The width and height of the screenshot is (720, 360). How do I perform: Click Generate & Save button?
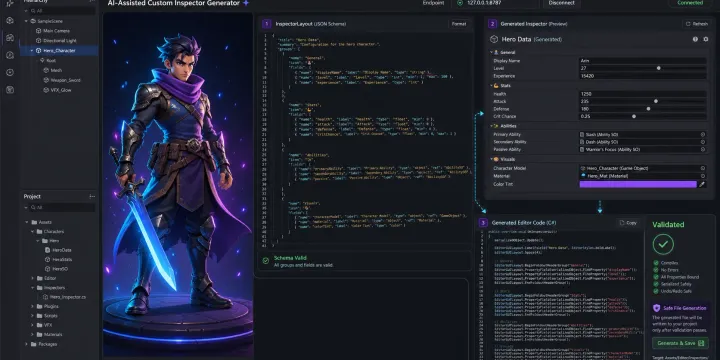(680, 343)
